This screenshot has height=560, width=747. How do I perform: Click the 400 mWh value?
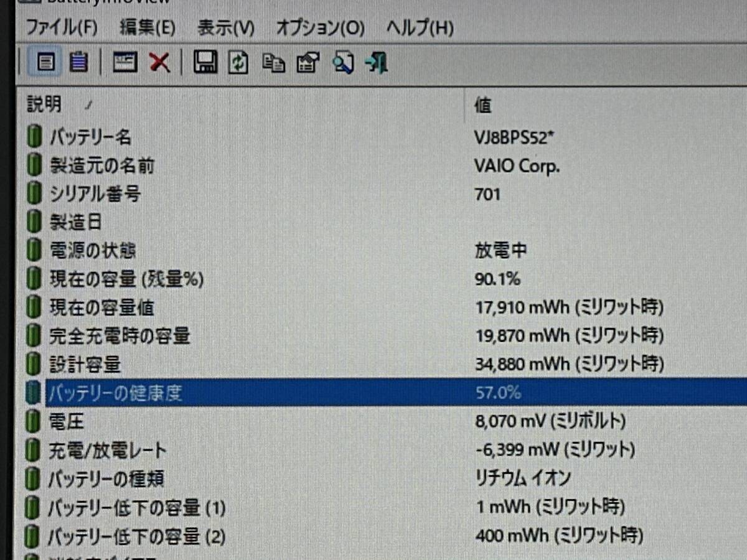click(x=559, y=535)
